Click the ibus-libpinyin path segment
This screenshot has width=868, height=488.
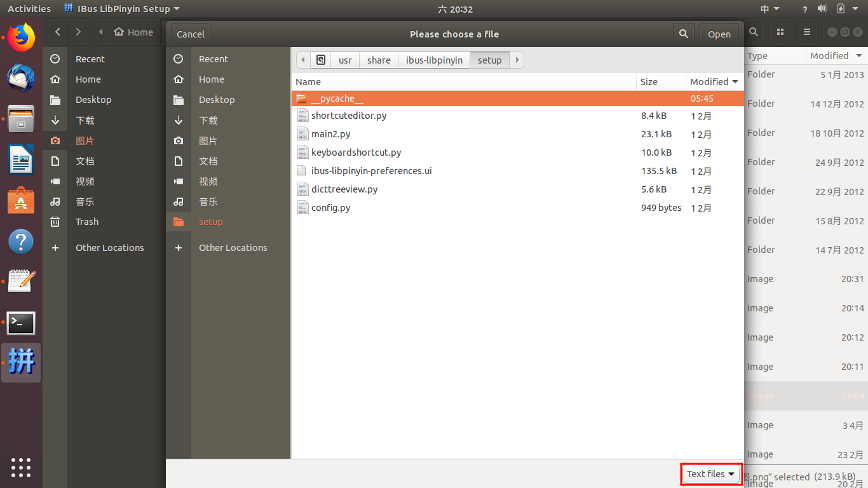(434, 60)
